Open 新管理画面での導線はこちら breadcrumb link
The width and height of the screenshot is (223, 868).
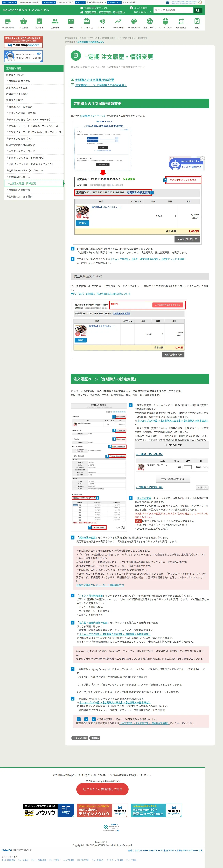90,42
